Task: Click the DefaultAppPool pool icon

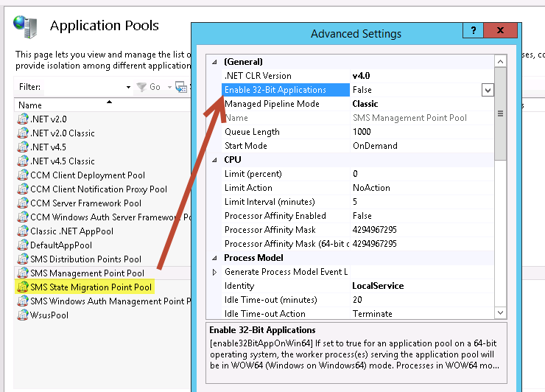Action: pos(23,245)
